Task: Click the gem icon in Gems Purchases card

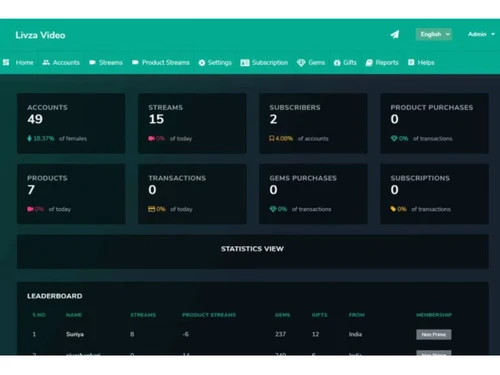Action: click(x=273, y=209)
